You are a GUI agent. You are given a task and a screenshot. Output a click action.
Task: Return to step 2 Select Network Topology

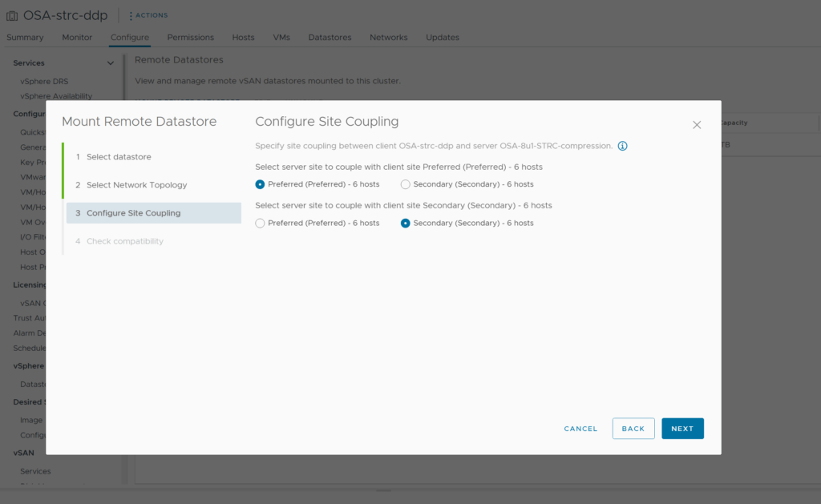[x=136, y=185]
